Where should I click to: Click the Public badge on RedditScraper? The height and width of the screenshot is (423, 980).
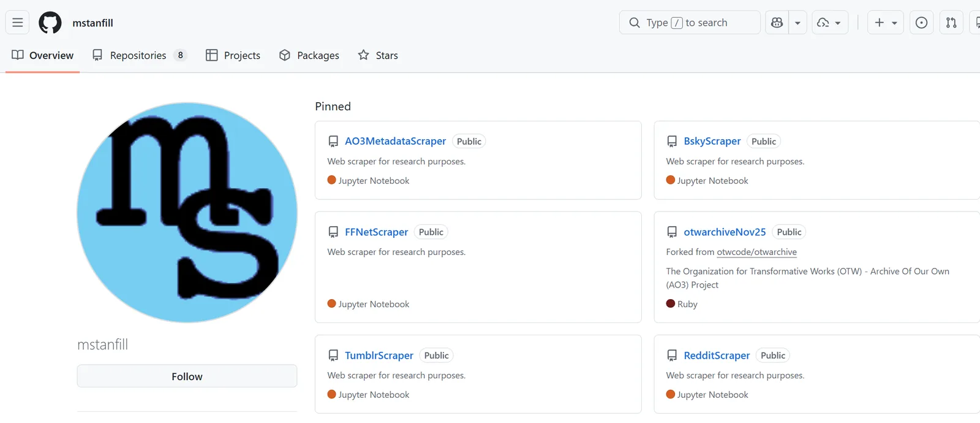click(x=773, y=356)
